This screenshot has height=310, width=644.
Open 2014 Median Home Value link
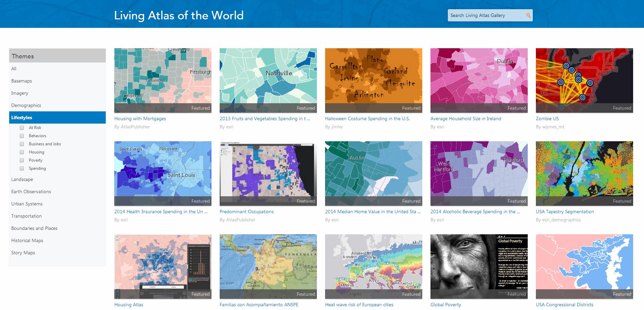tap(373, 212)
